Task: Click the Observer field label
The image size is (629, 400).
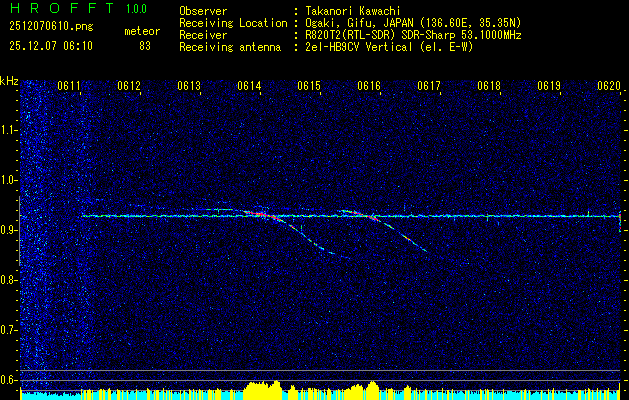Action: pos(203,11)
